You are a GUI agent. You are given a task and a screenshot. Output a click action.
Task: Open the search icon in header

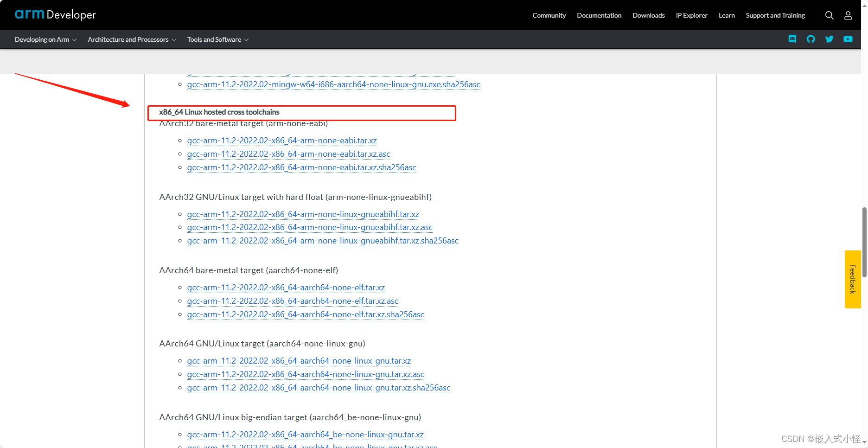(830, 15)
